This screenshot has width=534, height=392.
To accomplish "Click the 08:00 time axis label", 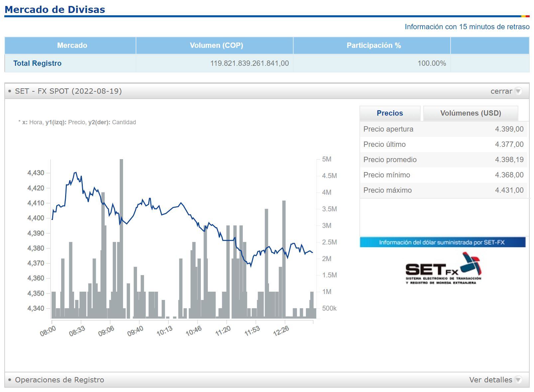I will (48, 331).
